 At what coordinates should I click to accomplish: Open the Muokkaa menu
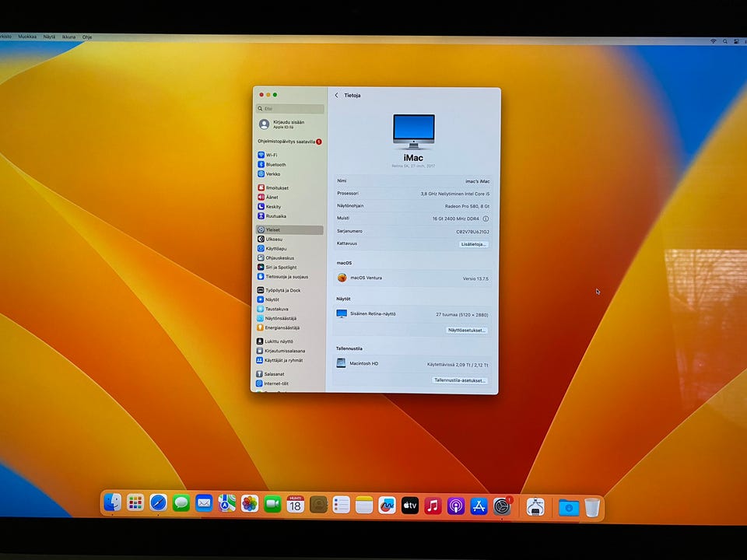[x=27, y=37]
